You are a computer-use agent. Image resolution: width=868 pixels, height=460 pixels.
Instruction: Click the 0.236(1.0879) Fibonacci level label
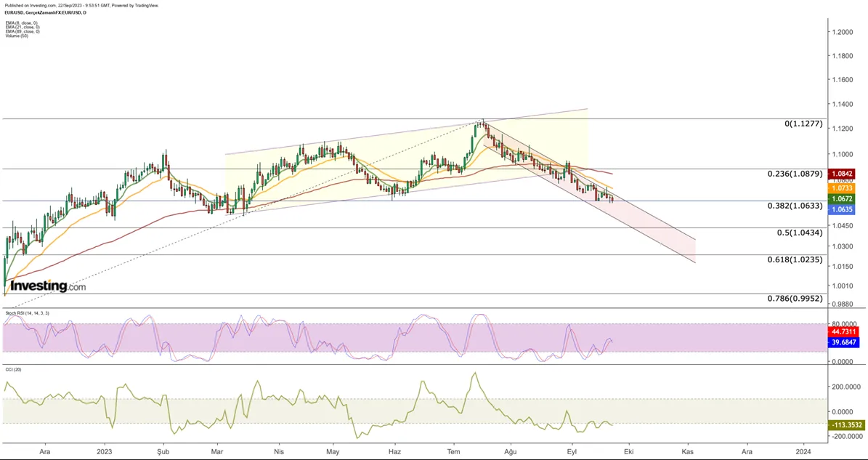tap(795, 173)
